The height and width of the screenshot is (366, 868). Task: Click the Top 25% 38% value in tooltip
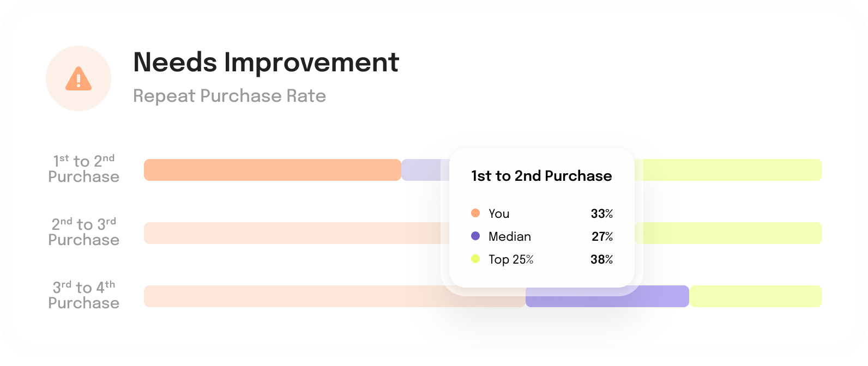point(601,259)
